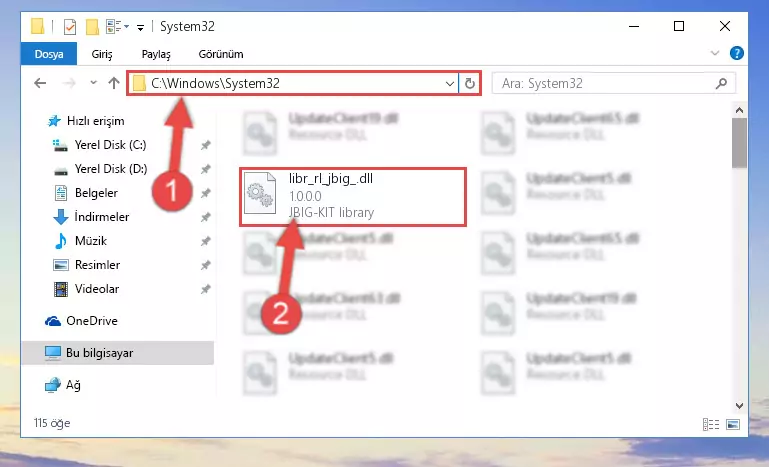Select the libr_rl_jbig_.dll file

[353, 196]
